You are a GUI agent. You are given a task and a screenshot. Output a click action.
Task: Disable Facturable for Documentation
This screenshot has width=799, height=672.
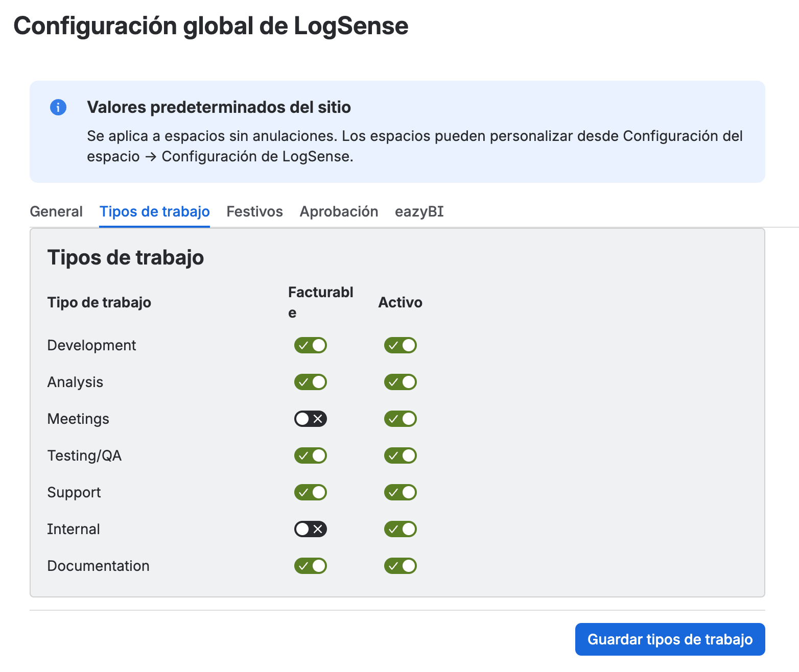tap(311, 566)
